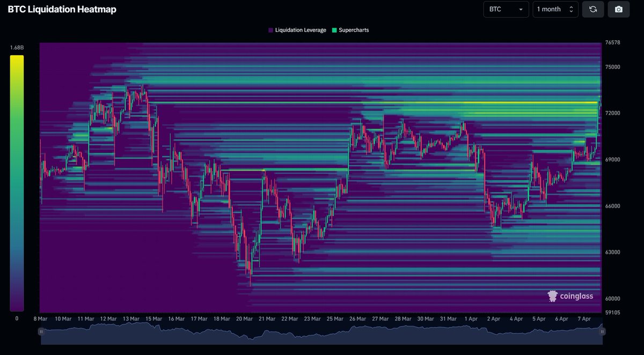Click the 13 Mar date label
The width and height of the screenshot is (644, 355).
pyautogui.click(x=131, y=319)
